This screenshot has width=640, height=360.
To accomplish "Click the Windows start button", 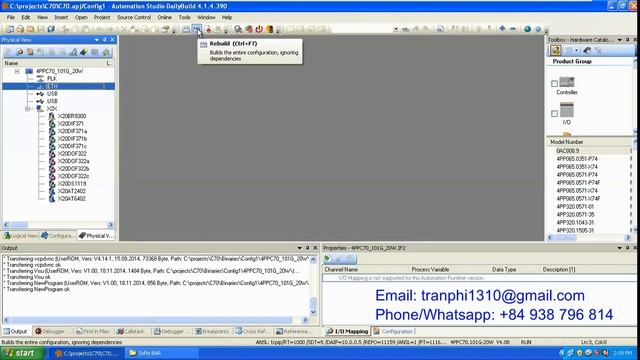I will pyautogui.click(x=21, y=353).
